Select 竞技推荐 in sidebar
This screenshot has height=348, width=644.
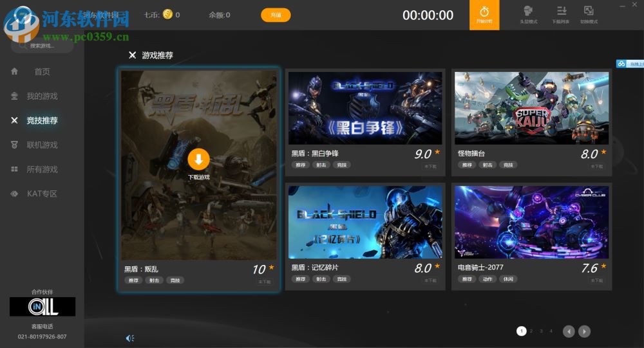42,120
